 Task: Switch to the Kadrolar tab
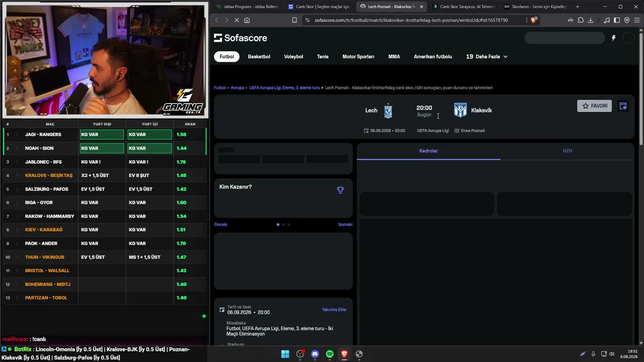coord(429,151)
